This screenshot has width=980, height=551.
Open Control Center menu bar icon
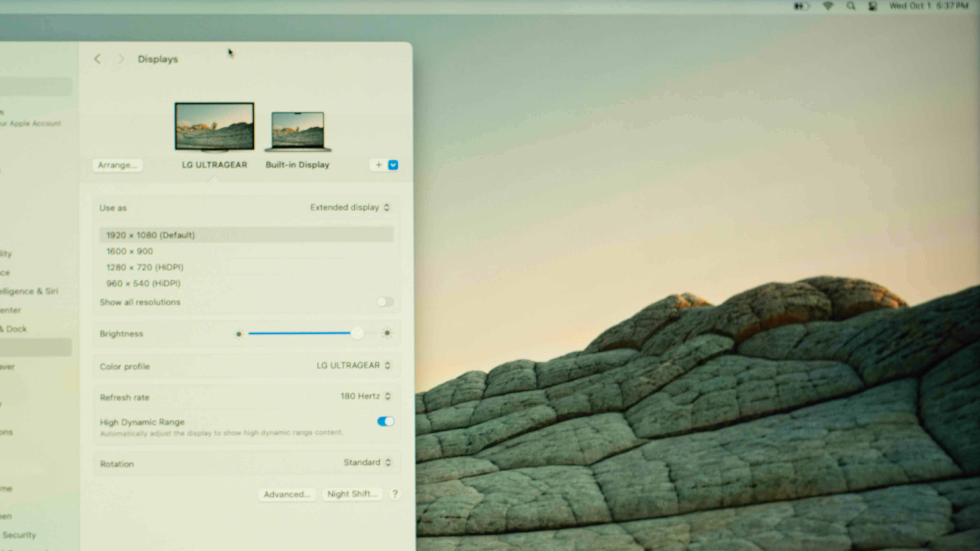click(x=872, y=6)
